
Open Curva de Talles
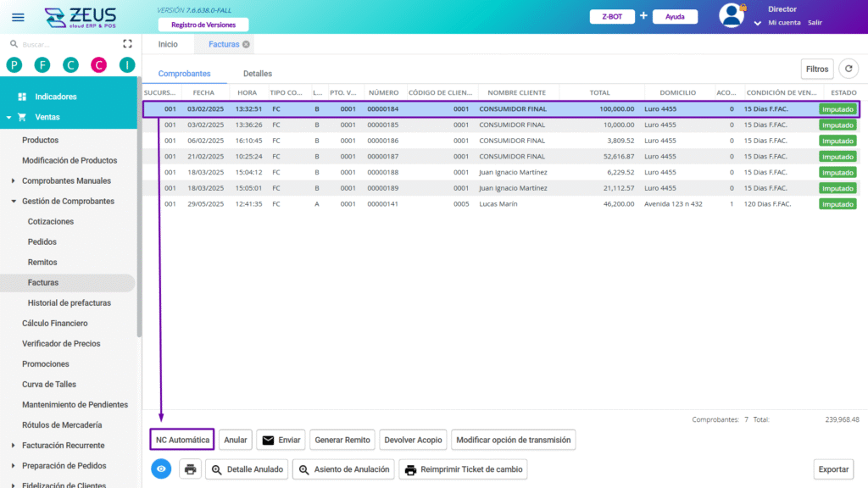[x=48, y=385]
